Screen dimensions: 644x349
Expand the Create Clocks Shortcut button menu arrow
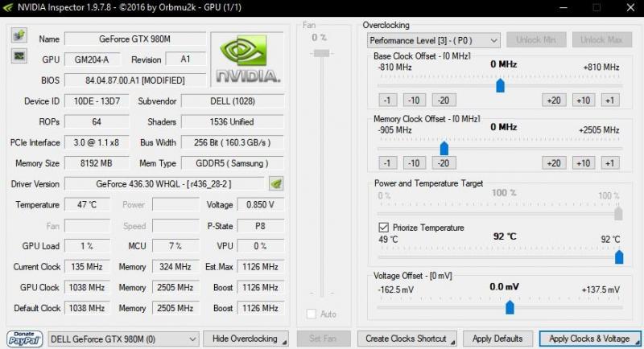click(452, 342)
